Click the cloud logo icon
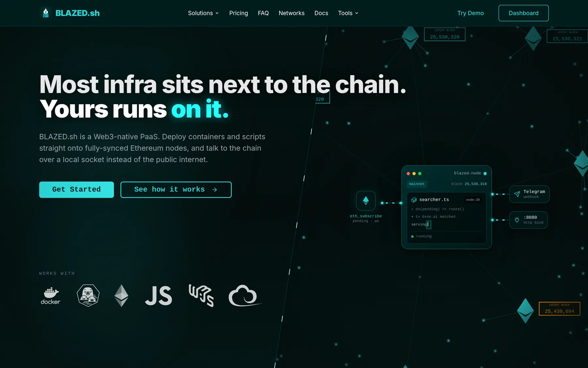This screenshot has width=588, height=368. pos(244,296)
